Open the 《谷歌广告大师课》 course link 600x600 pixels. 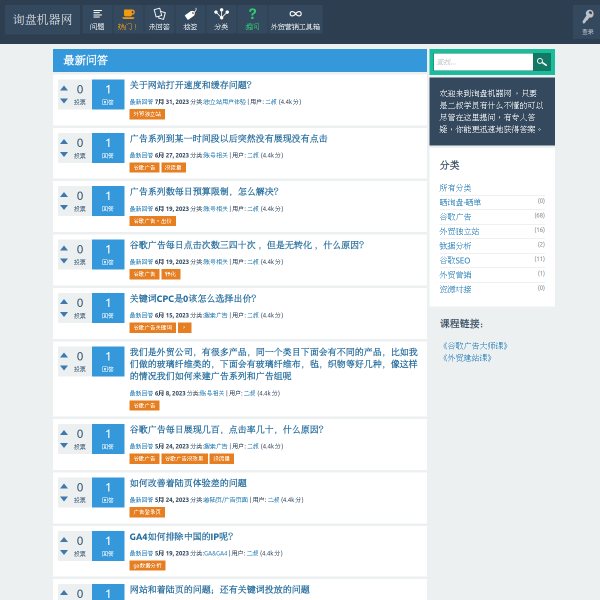(474, 346)
